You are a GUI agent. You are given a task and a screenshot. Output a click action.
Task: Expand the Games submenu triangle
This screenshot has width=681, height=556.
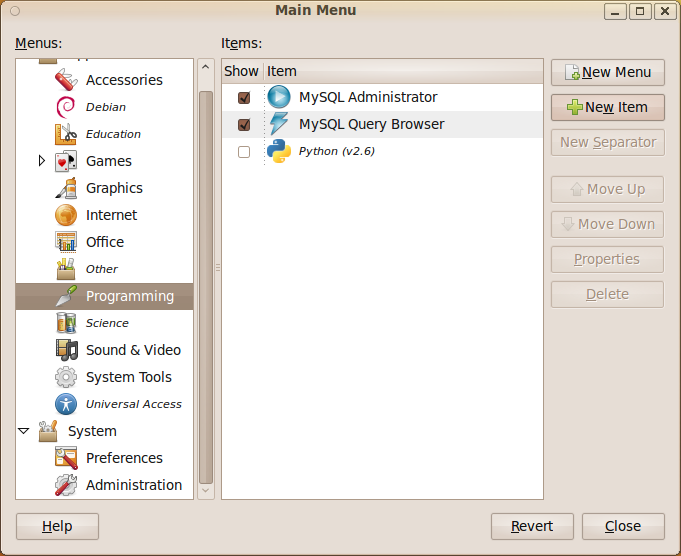click(41, 161)
